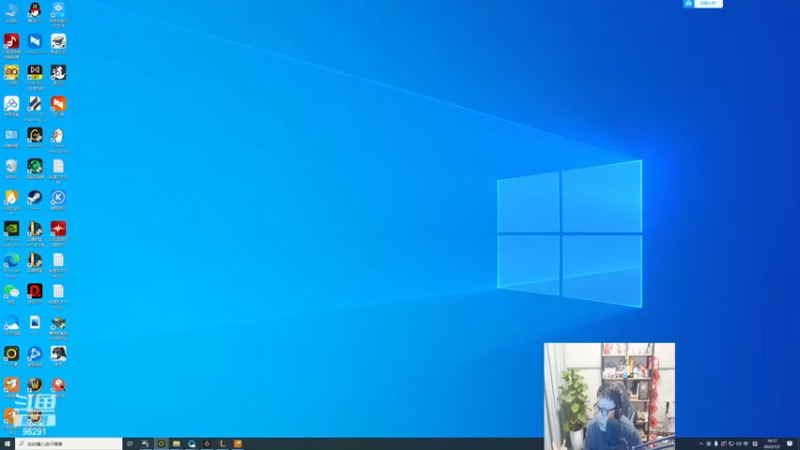This screenshot has height=450, width=800.
Task: Open the blue cloud QQ Browser shortcut
Action: click(x=11, y=323)
